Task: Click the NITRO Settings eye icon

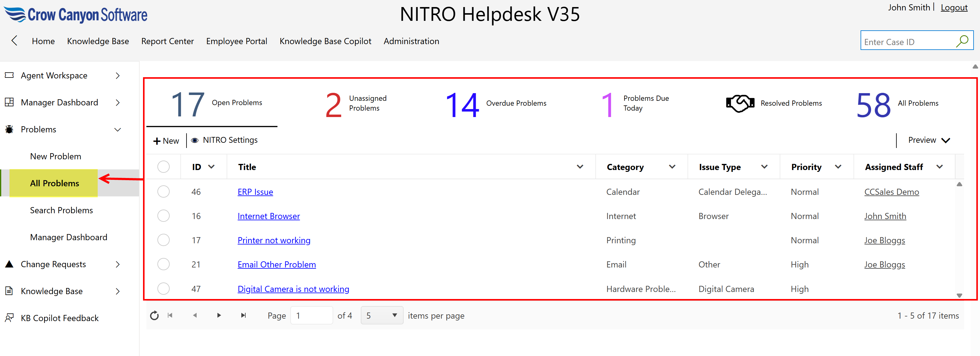Action: tap(194, 141)
